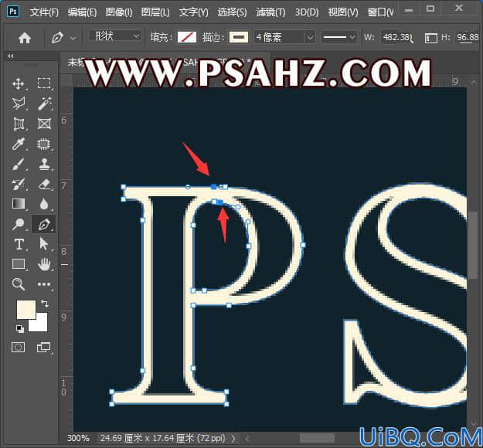Select the Polygonal Lasso tool
Viewport: 483px width, 448px height.
[x=19, y=104]
